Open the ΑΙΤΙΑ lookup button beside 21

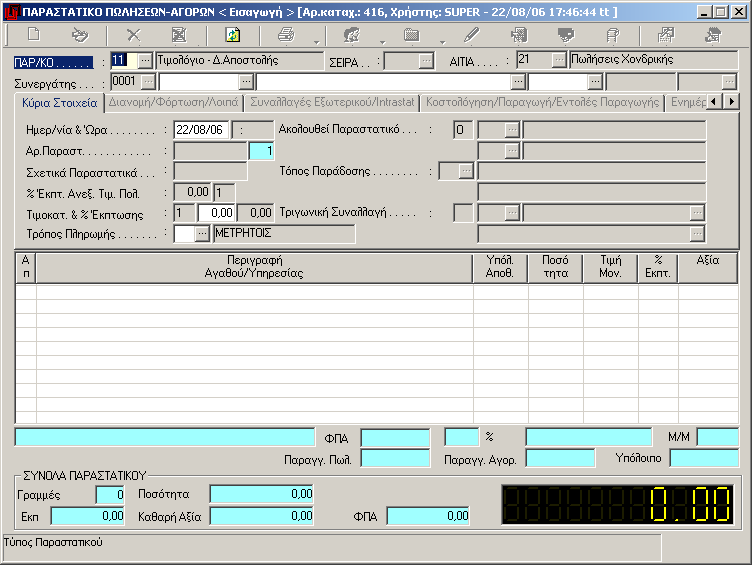point(559,60)
